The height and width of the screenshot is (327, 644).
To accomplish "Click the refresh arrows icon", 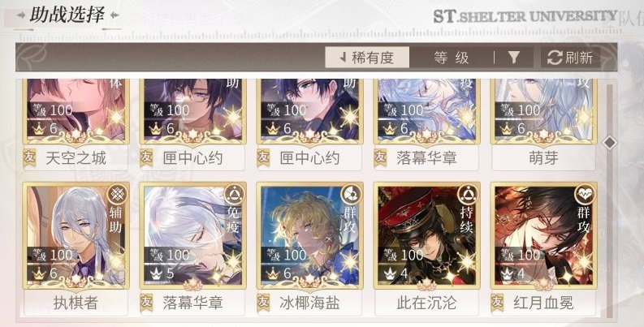I will tap(555, 58).
